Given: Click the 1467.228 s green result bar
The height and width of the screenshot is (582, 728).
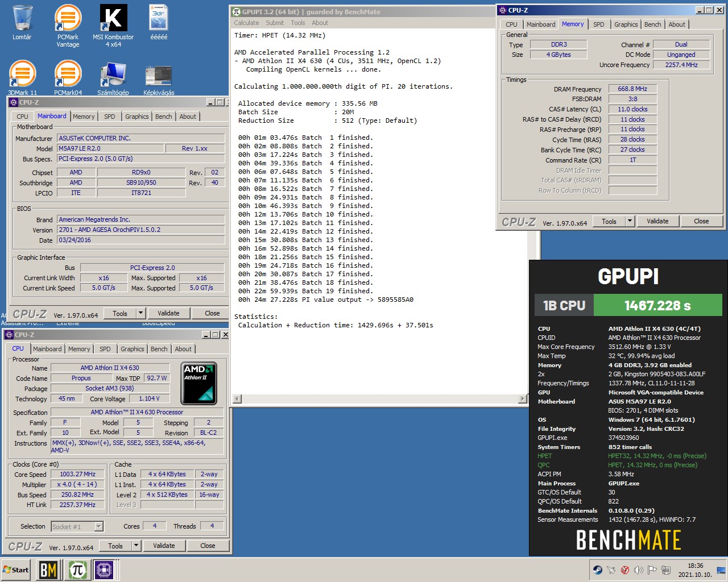Looking at the screenshot, I should pos(657,305).
